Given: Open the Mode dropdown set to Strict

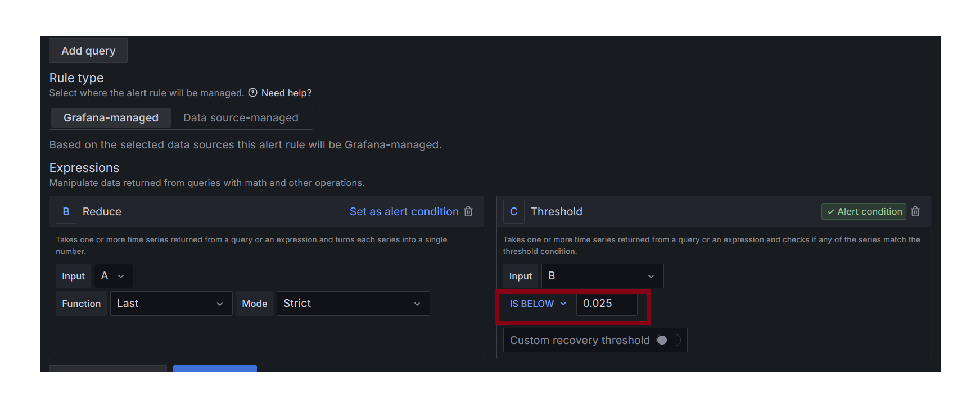Looking at the screenshot, I should pos(353,304).
